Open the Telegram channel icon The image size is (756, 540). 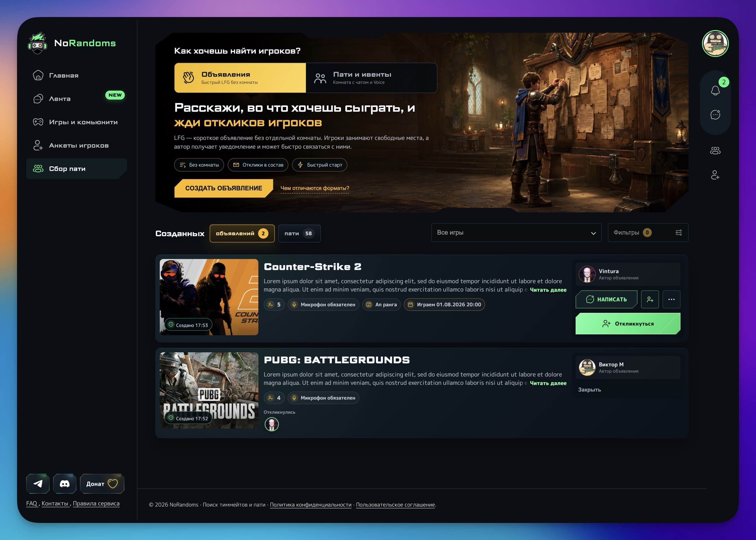(38, 483)
